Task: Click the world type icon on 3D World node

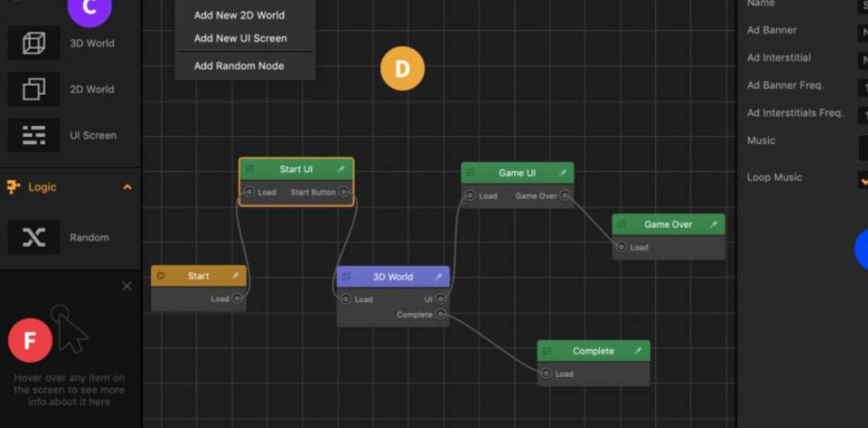Action: (x=346, y=277)
